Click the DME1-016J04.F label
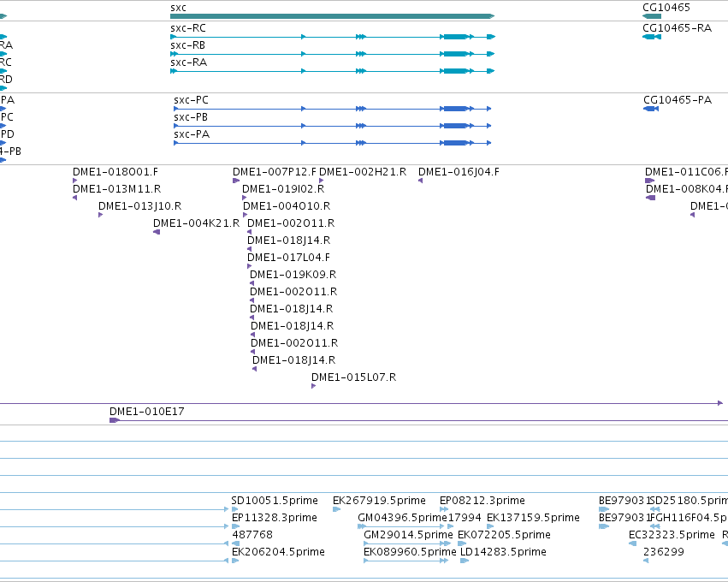The image size is (728, 582). (x=459, y=172)
